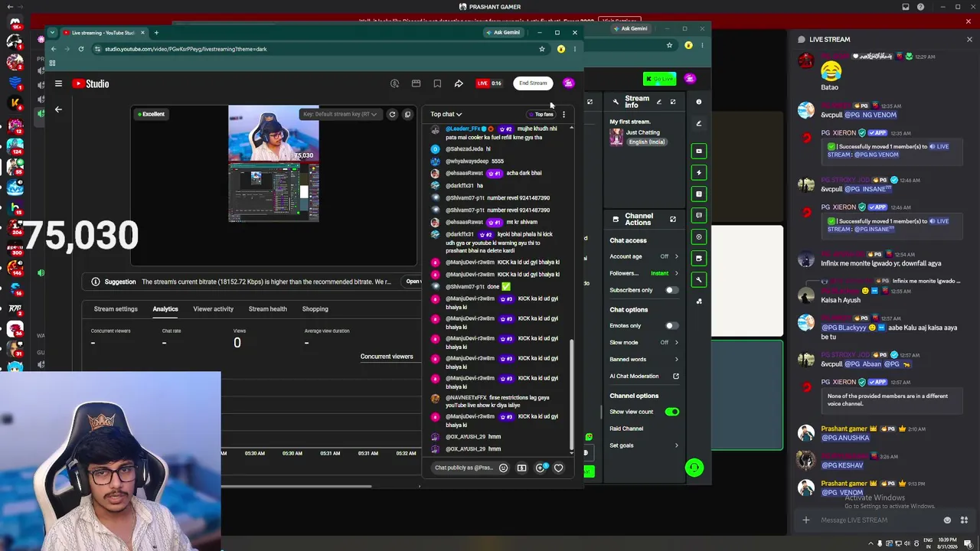Open the Chrome tab search dropdown

(52, 33)
